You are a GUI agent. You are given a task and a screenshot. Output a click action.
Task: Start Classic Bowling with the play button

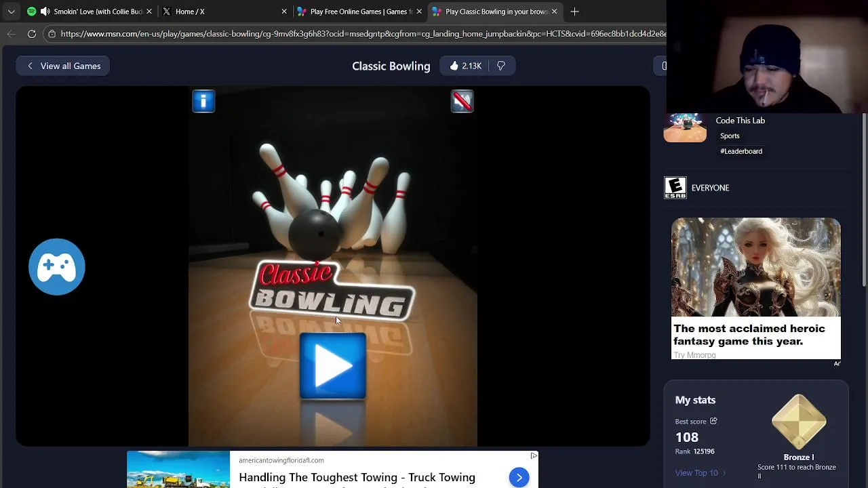(x=333, y=366)
